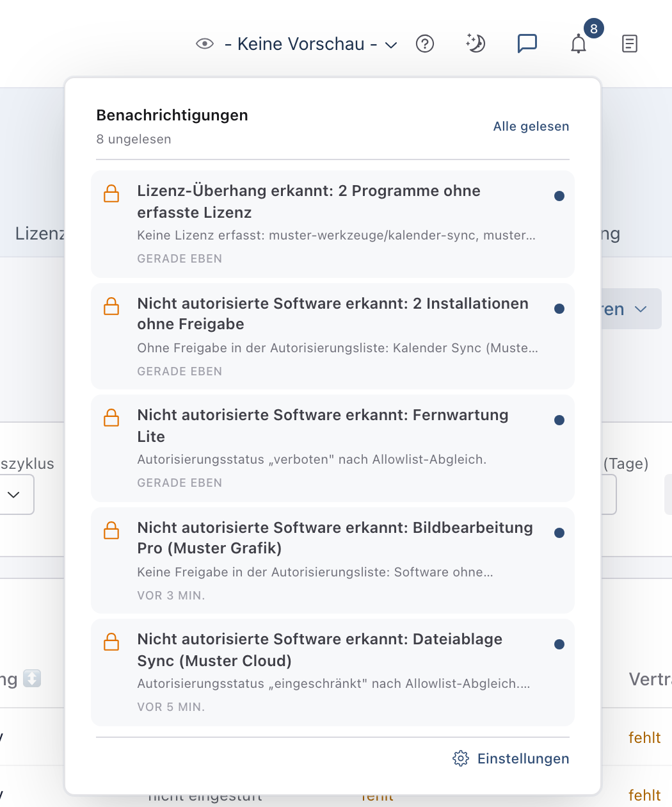Image resolution: width=672 pixels, height=807 pixels.
Task: Click lock icon of Bildbearbeitung Pro notification
Action: coord(111,530)
